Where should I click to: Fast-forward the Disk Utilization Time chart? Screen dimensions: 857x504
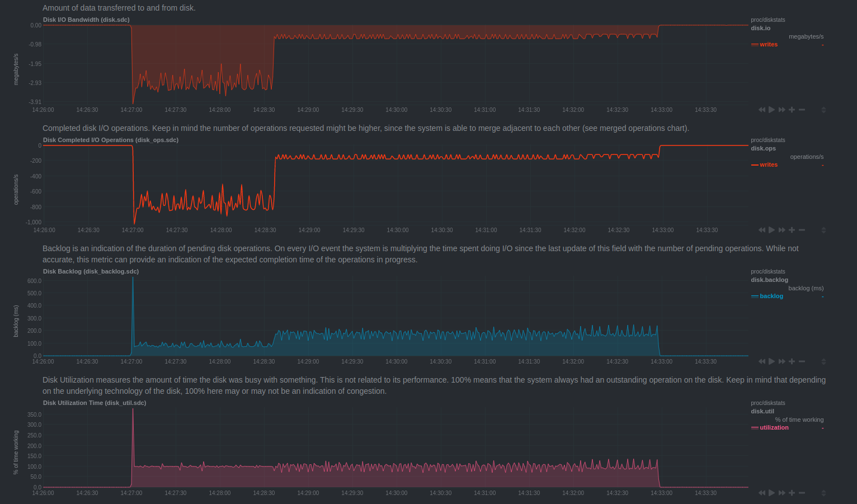(782, 493)
